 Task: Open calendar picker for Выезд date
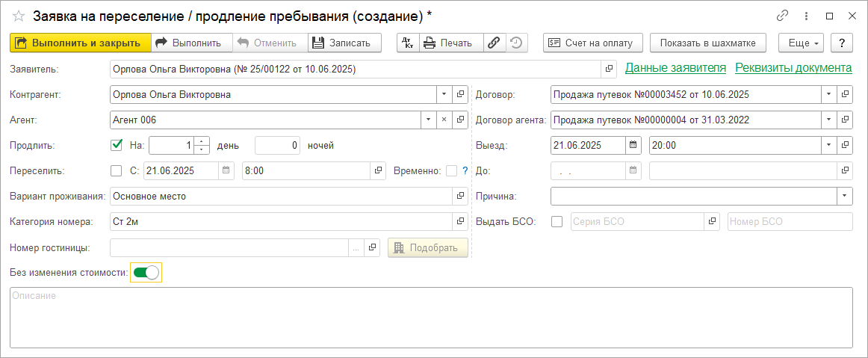tap(633, 145)
